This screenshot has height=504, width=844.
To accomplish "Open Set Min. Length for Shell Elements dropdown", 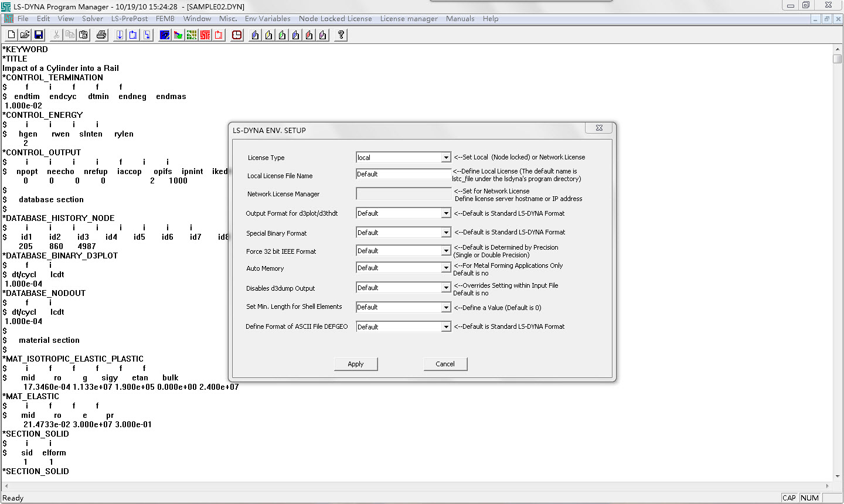I will 446,307.
